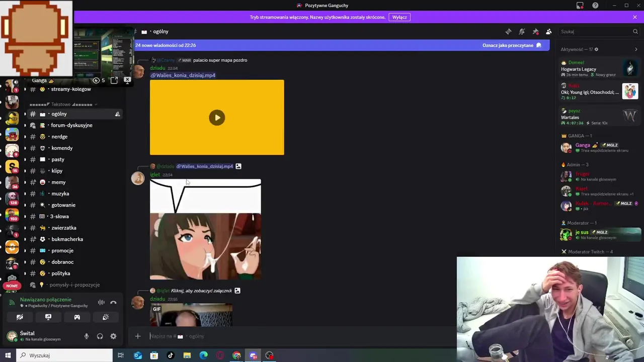This screenshot has height=362, width=644.
Task: Open activity settings gear next to Aktywność
Action: click(x=597, y=49)
